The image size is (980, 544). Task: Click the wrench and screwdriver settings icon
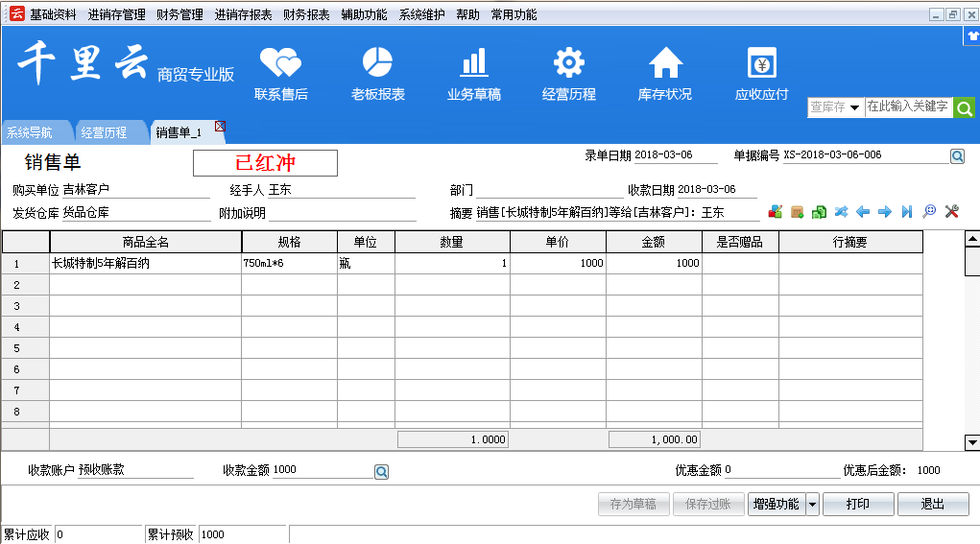point(952,212)
